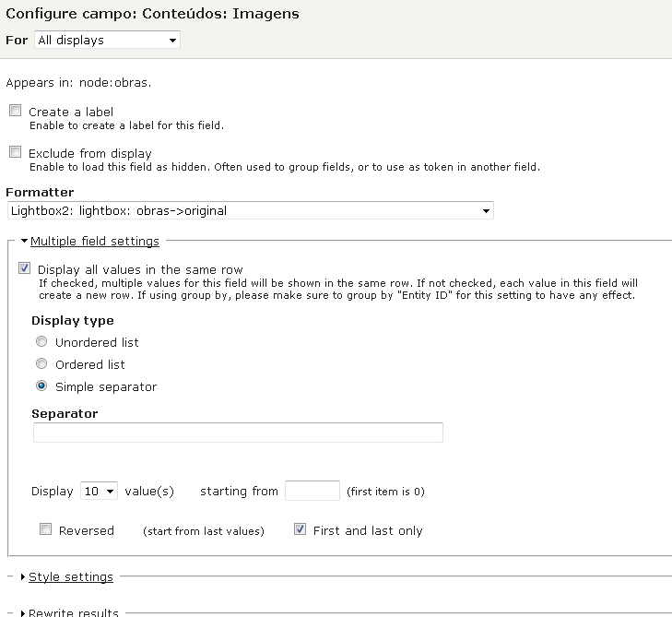The image size is (672, 617).
Task: Click into the Separator text field
Action: pyautogui.click(x=238, y=433)
